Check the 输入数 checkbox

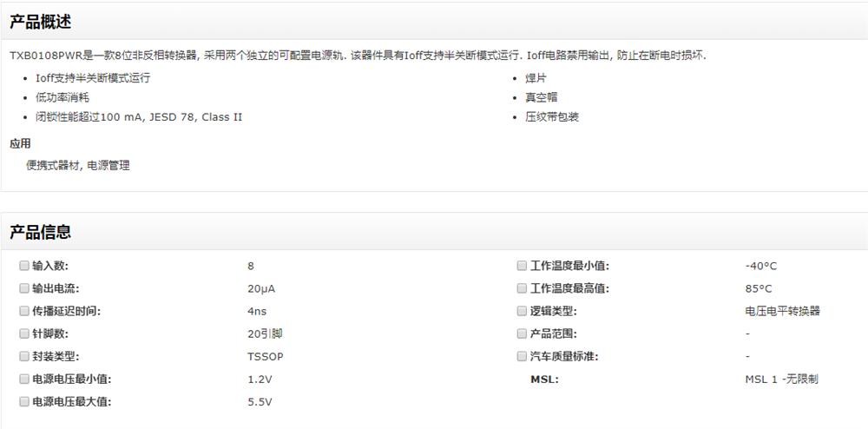pyautogui.click(x=23, y=266)
